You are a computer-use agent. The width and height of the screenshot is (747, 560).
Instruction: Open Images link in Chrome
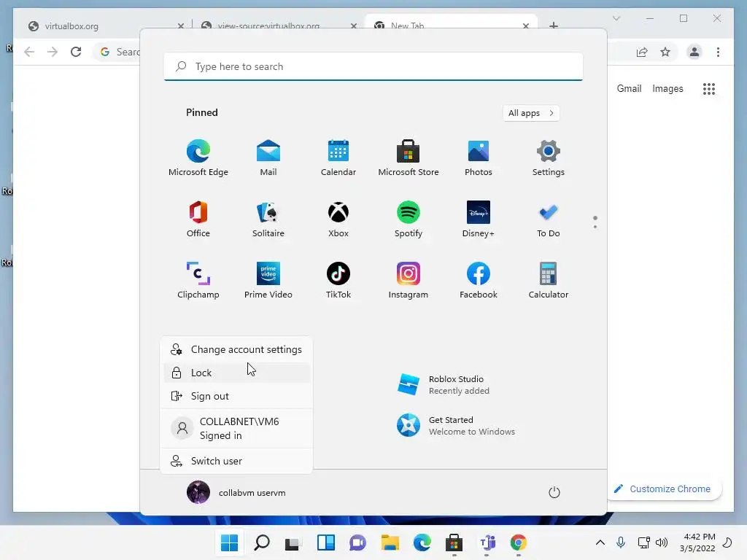point(667,88)
